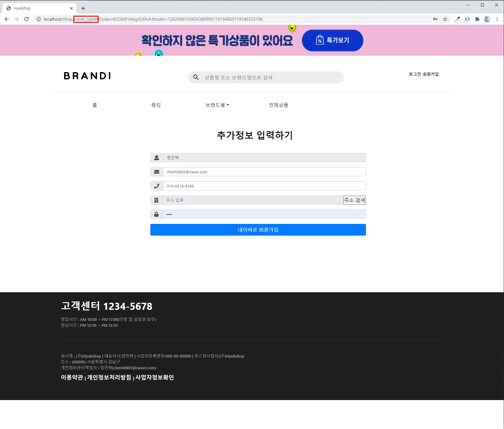Click the building icon beside address field
Screen dimensions: 504x429
tap(156, 200)
